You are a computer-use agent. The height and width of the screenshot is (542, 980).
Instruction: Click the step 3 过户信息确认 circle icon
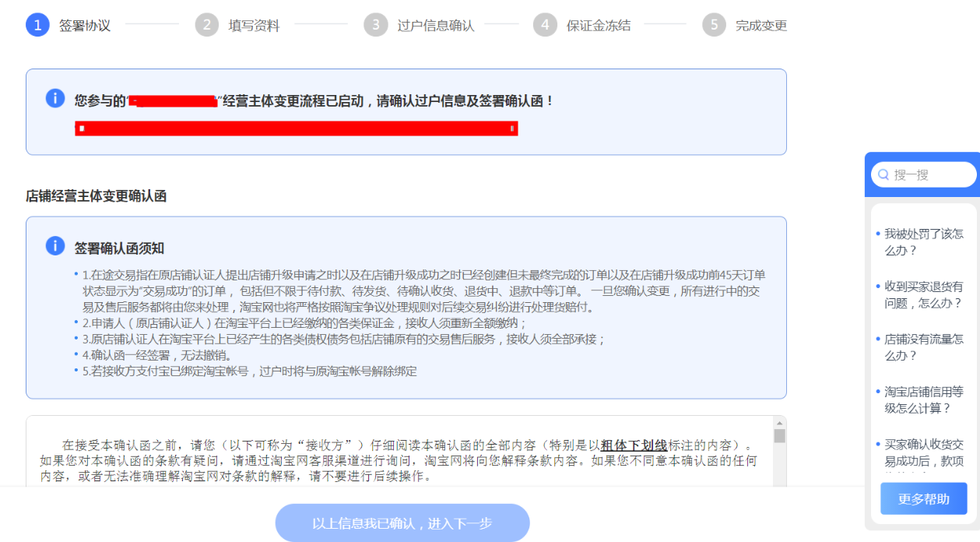375,25
